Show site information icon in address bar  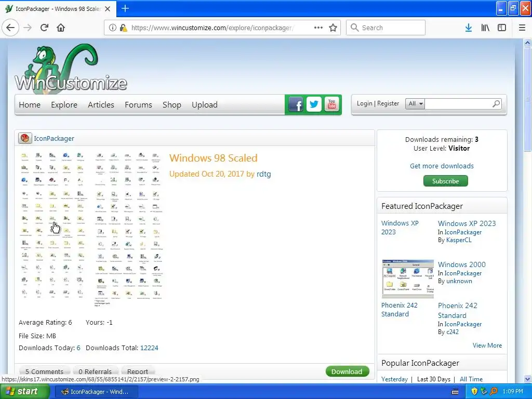click(x=113, y=28)
